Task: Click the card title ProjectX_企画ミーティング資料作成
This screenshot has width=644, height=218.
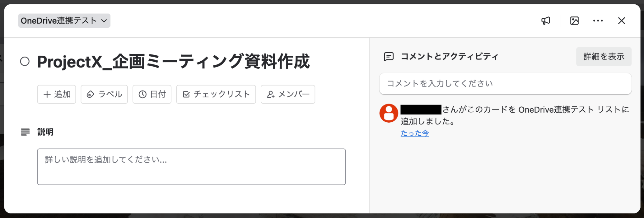Action: (x=173, y=62)
